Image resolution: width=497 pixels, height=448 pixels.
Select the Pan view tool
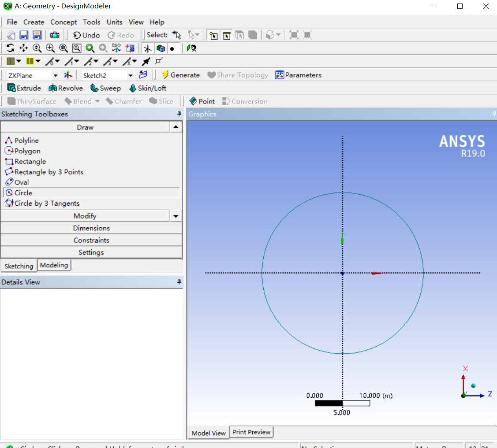coord(23,48)
